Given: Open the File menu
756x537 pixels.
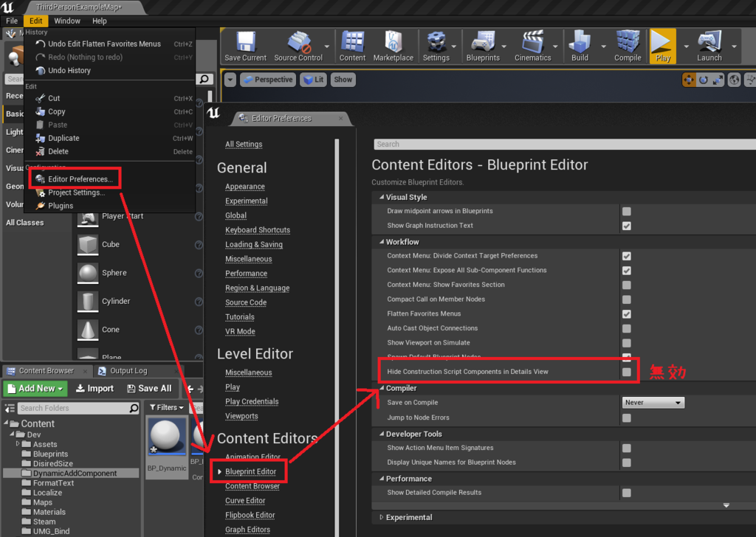Looking at the screenshot, I should 12,21.
